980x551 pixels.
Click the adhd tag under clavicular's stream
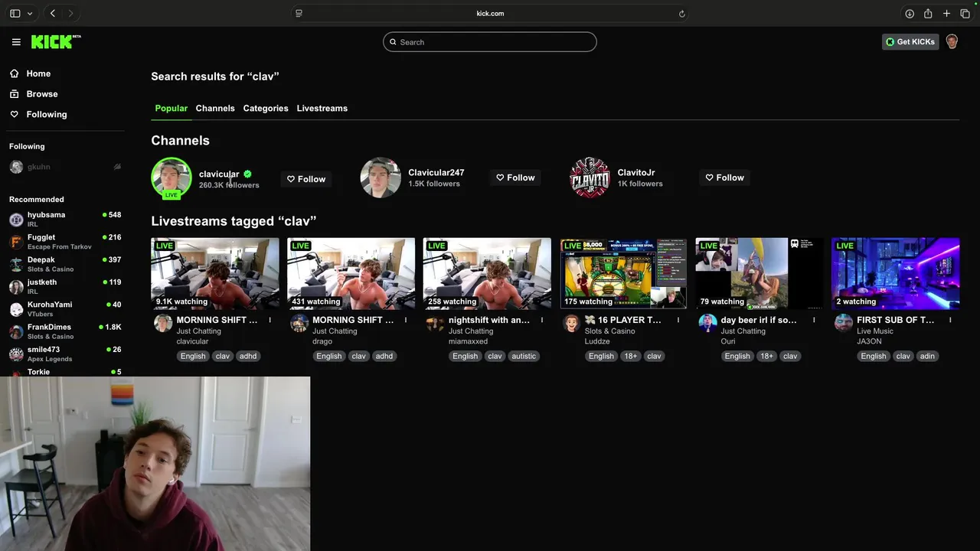click(x=248, y=356)
